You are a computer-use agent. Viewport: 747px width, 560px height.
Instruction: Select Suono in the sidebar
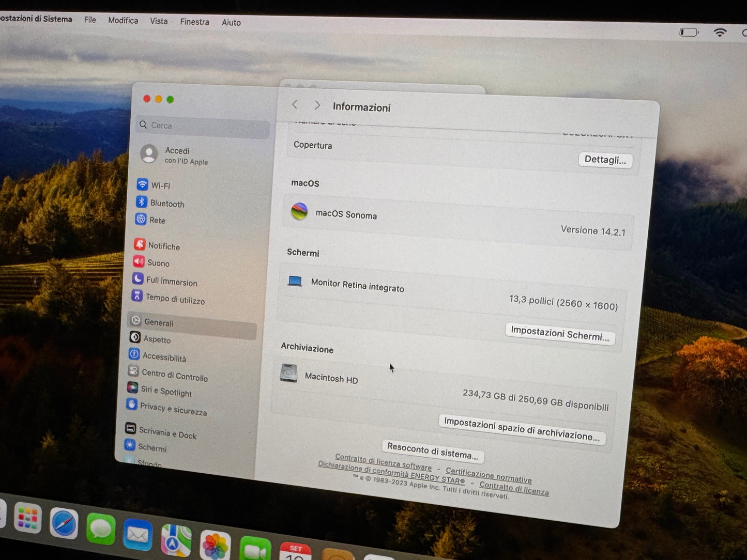tap(158, 263)
